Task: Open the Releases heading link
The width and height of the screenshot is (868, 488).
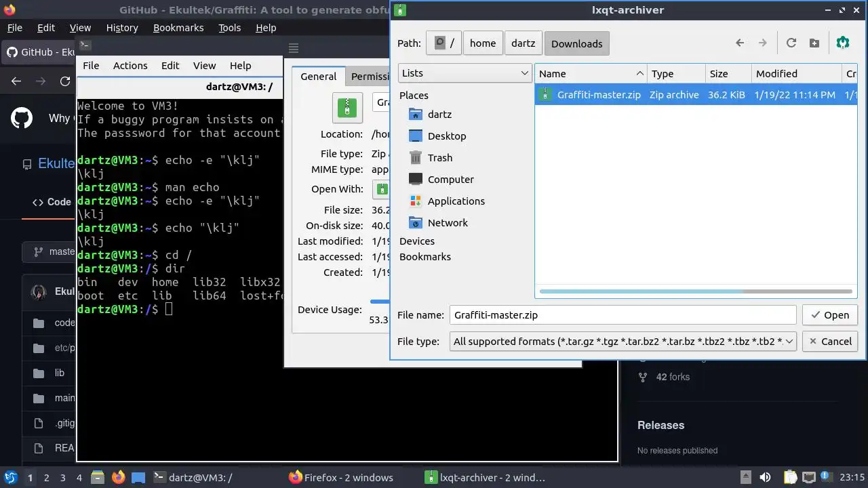Action: point(660,426)
